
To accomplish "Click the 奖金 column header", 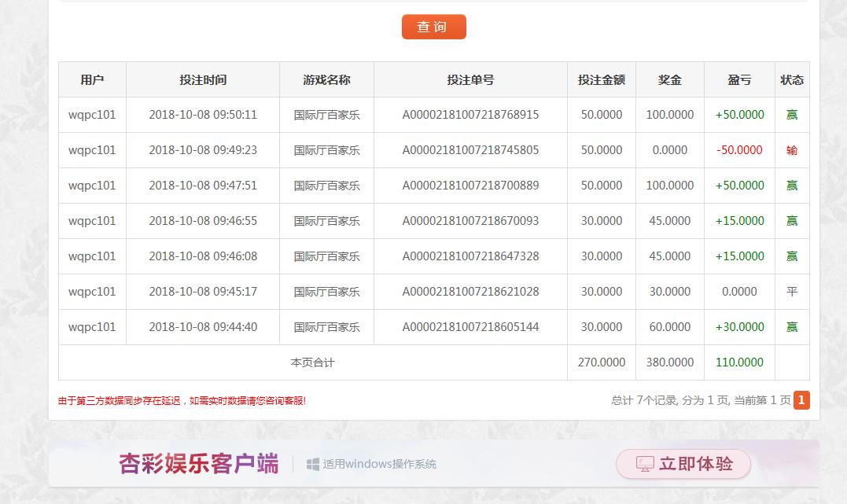I will pyautogui.click(x=670, y=80).
